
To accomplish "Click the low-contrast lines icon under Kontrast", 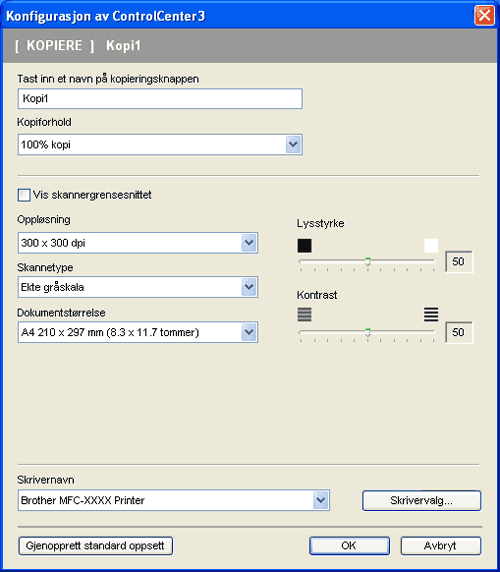I will click(x=305, y=314).
